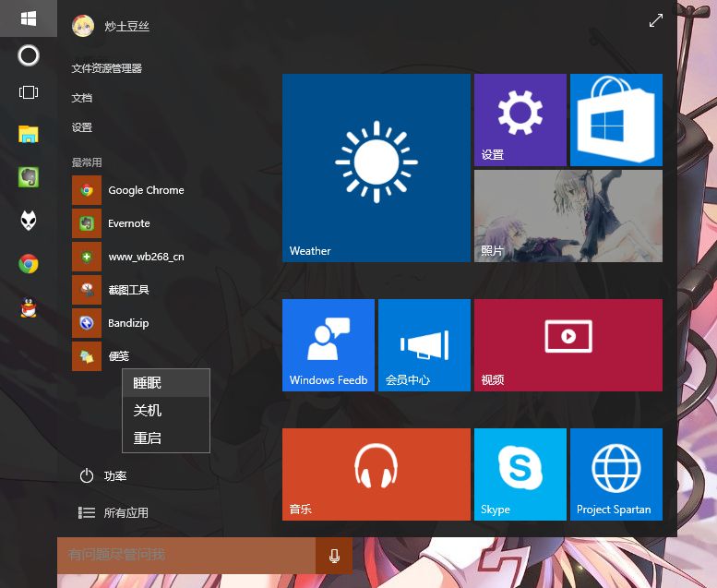Open the Windows Feedback tile
The height and width of the screenshot is (588, 717).
pos(328,344)
